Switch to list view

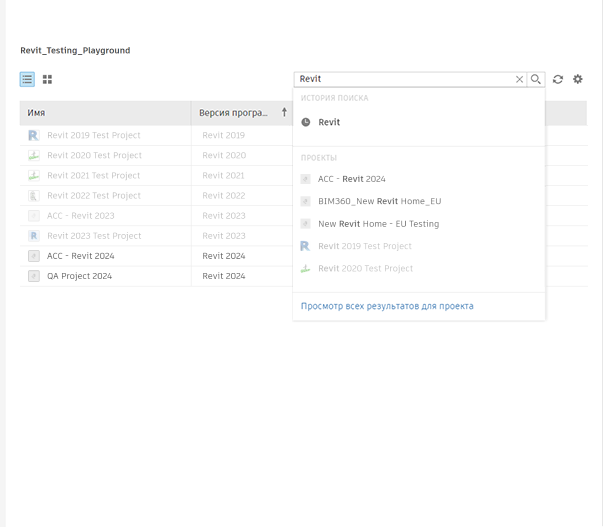pos(27,79)
